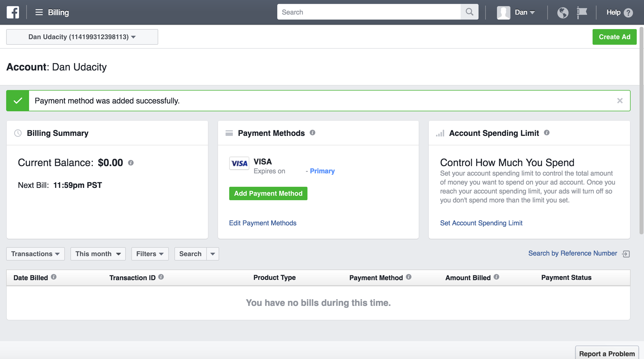Click the info icon beside Amount Billed column
Screen dimensions: 644x359
point(497,277)
